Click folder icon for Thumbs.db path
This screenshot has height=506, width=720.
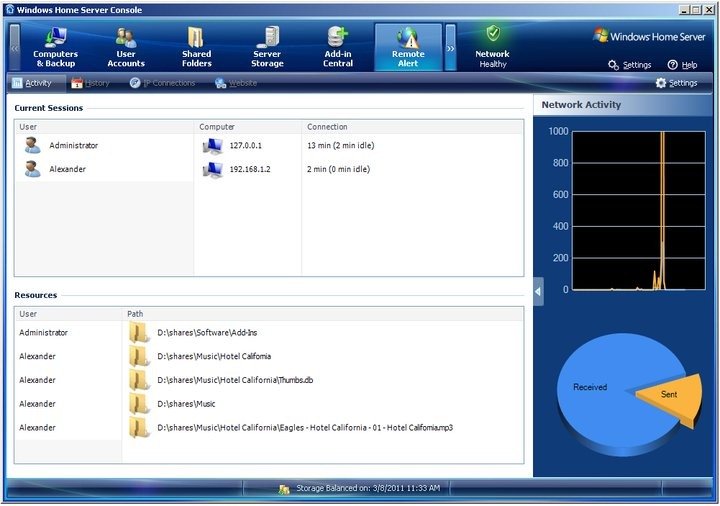coord(139,380)
